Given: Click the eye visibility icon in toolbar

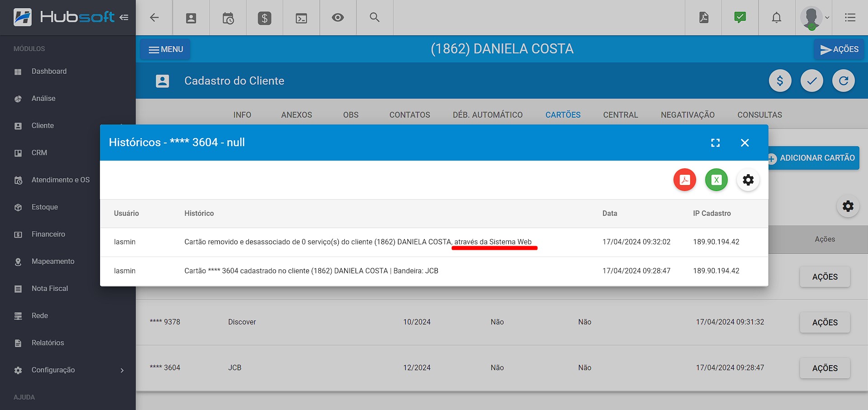Looking at the screenshot, I should 337,18.
